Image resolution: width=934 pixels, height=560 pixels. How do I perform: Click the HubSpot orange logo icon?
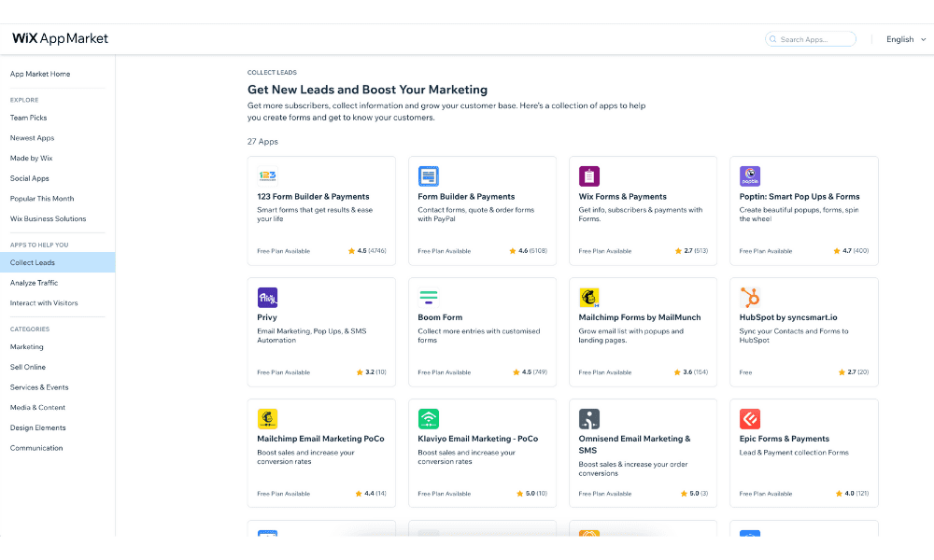(x=750, y=298)
